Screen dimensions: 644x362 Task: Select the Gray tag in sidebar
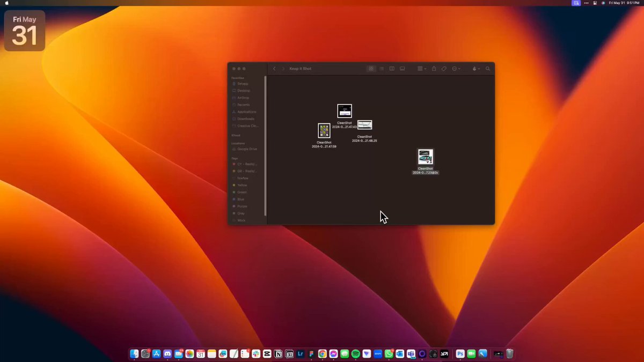tap(241, 213)
